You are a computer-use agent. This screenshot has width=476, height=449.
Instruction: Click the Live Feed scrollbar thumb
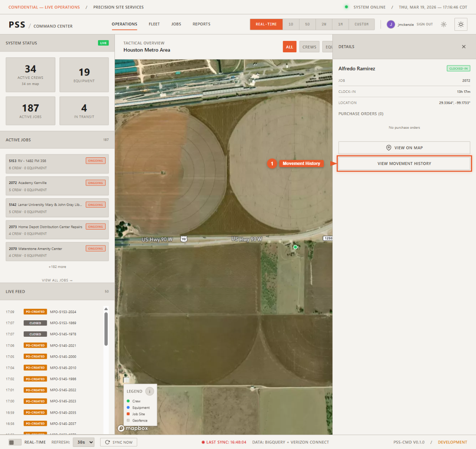pyautogui.click(x=106, y=329)
